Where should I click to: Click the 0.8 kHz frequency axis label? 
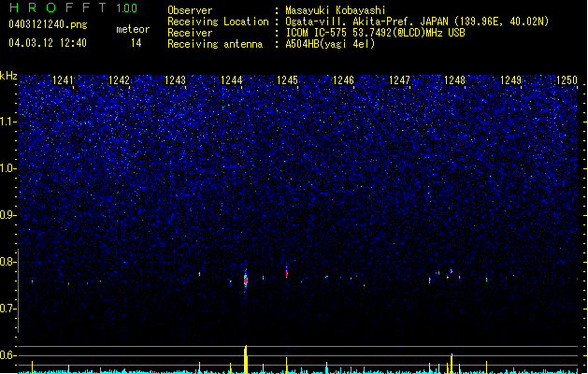tap(8, 262)
